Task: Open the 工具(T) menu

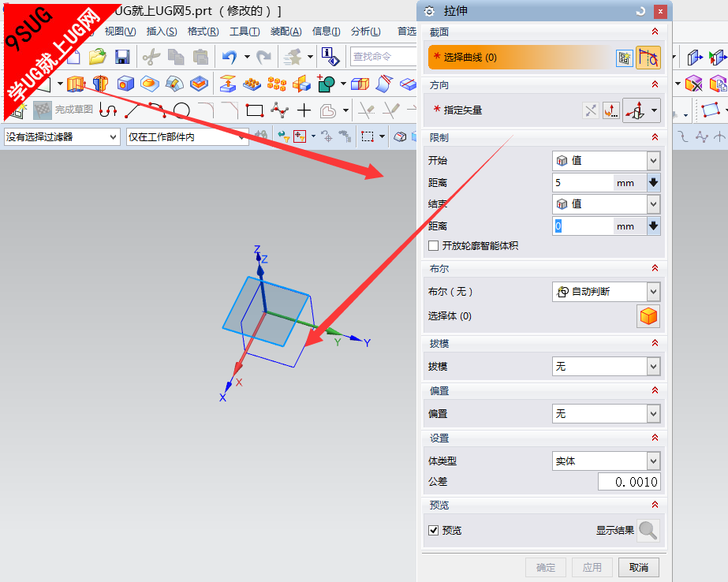Action: tap(245, 31)
